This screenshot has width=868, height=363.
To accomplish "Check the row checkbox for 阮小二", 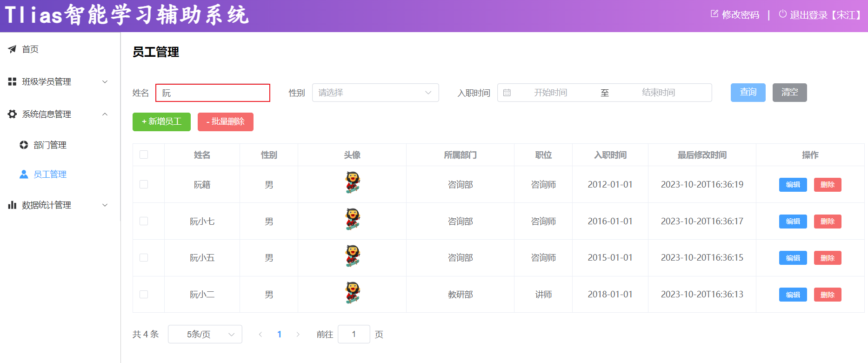I will (x=144, y=295).
